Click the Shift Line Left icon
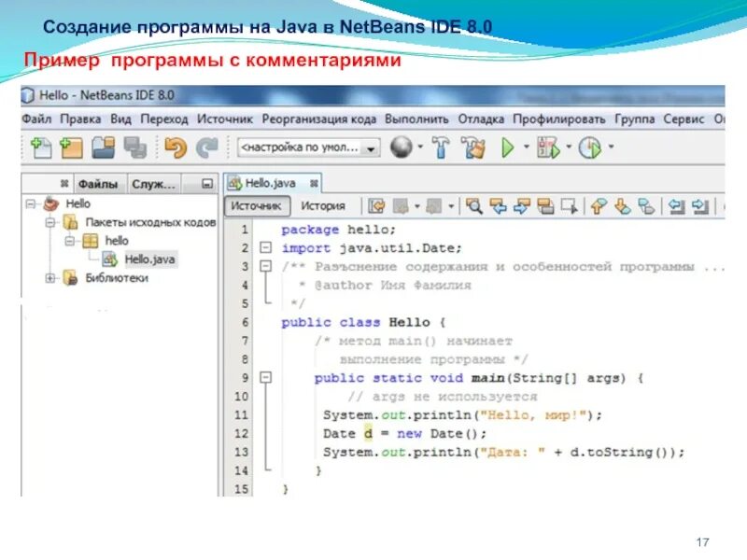This screenshot has height=560, width=747. pyautogui.click(x=676, y=206)
